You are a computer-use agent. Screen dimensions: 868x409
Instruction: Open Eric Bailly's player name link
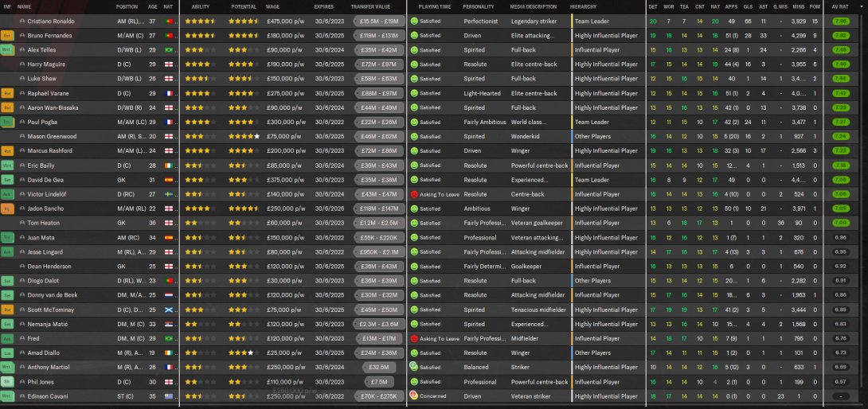[41, 166]
